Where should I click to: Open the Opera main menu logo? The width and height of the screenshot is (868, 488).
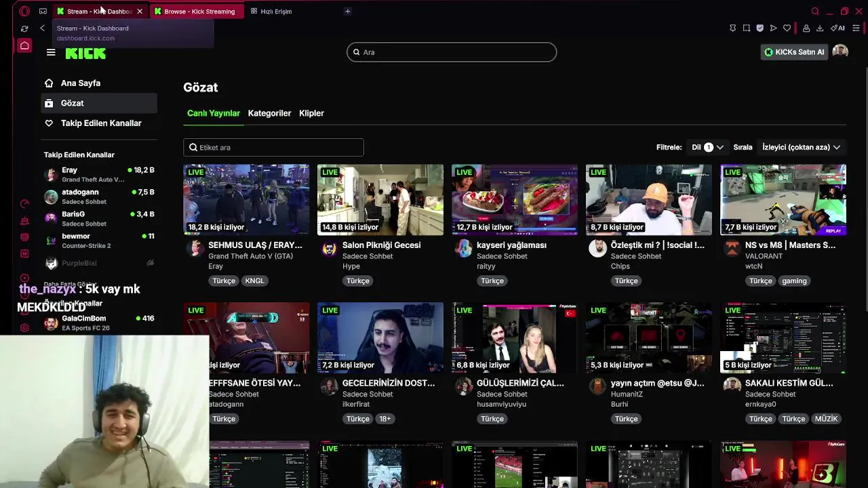[24, 11]
